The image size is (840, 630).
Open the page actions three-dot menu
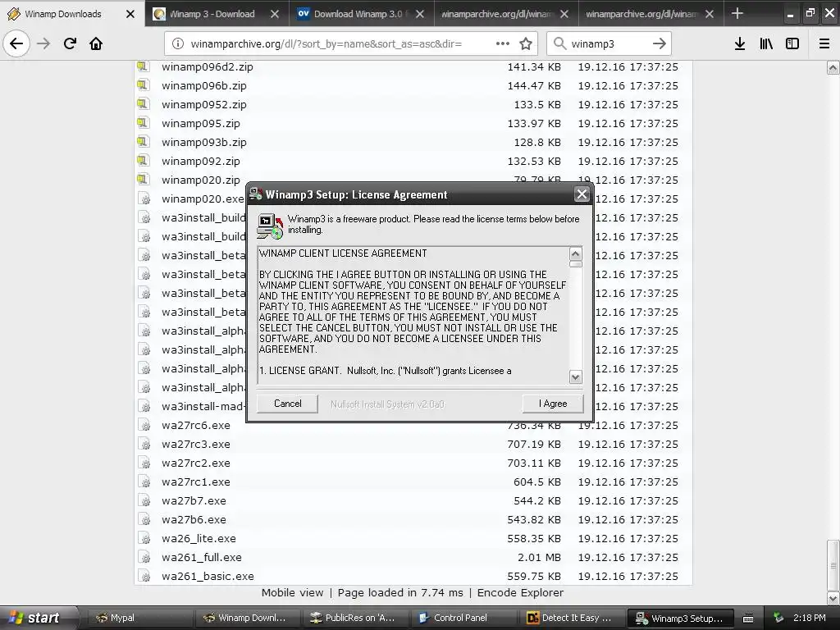click(503, 43)
